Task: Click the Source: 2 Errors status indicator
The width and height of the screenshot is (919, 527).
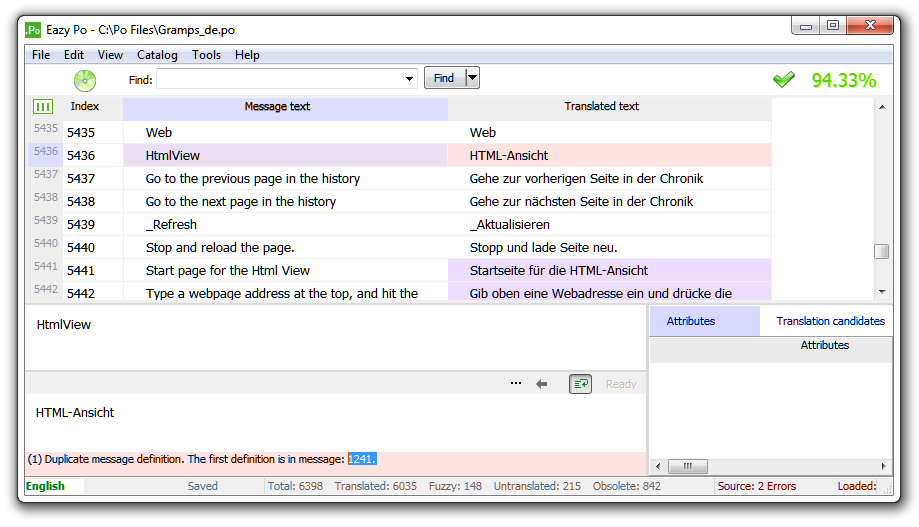Action: pyautogui.click(x=756, y=486)
